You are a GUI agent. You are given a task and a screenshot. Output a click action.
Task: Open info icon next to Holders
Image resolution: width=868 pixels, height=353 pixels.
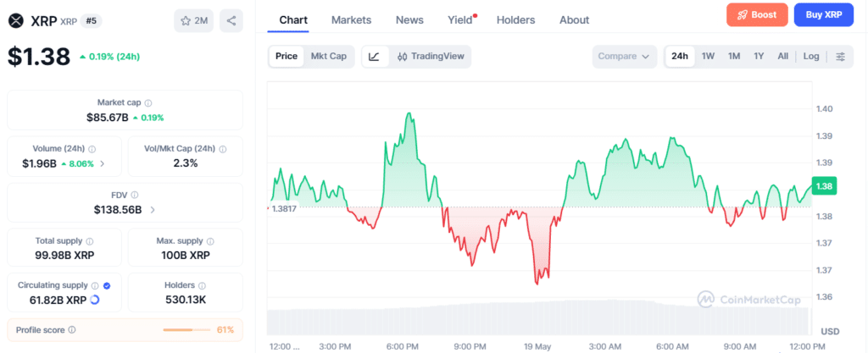coord(202,285)
